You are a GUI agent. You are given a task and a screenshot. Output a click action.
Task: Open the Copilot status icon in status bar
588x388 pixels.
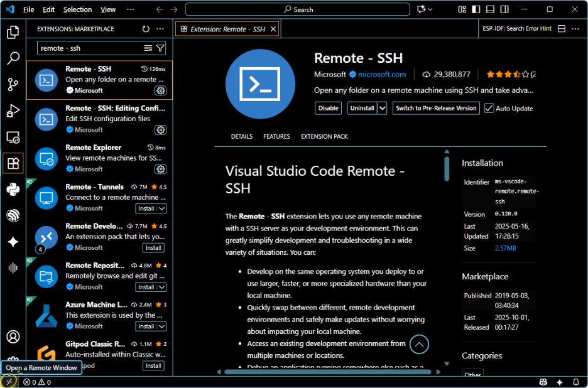pos(543,382)
